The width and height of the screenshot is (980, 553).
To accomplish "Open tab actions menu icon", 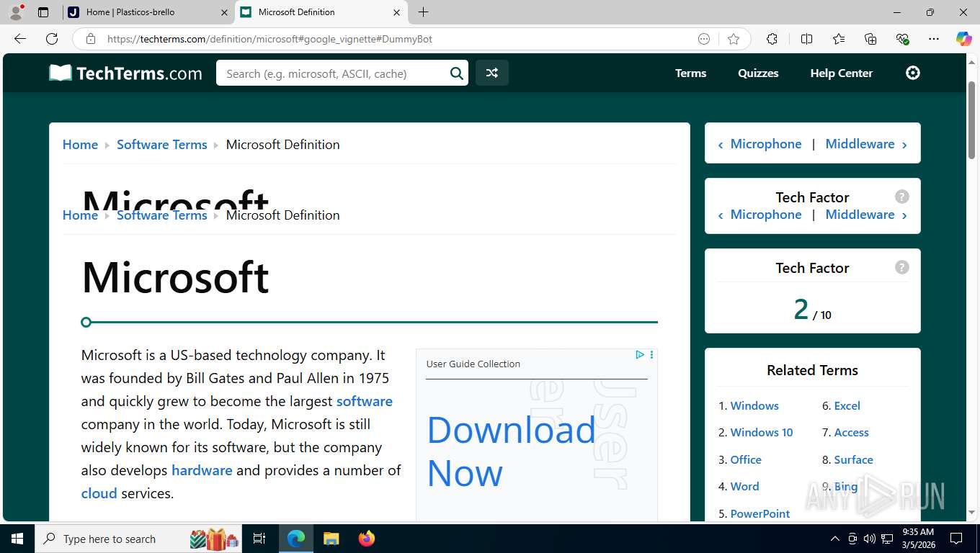I will click(43, 12).
